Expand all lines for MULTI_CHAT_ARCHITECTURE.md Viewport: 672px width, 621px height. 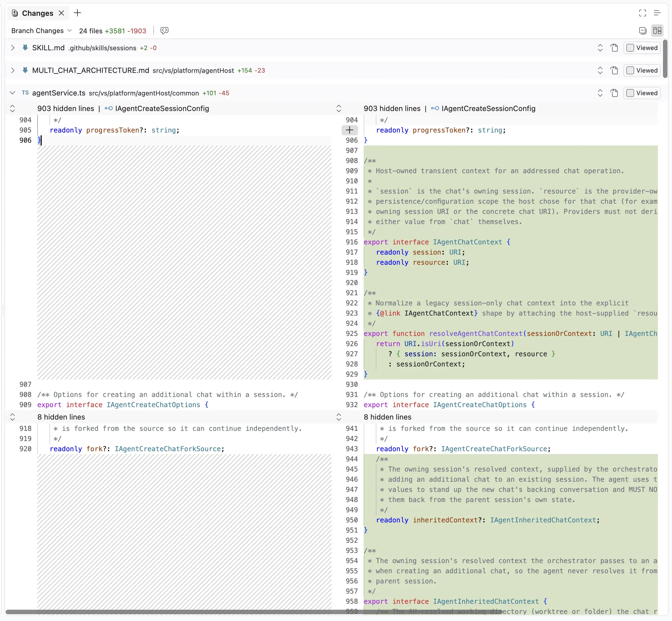(x=600, y=70)
